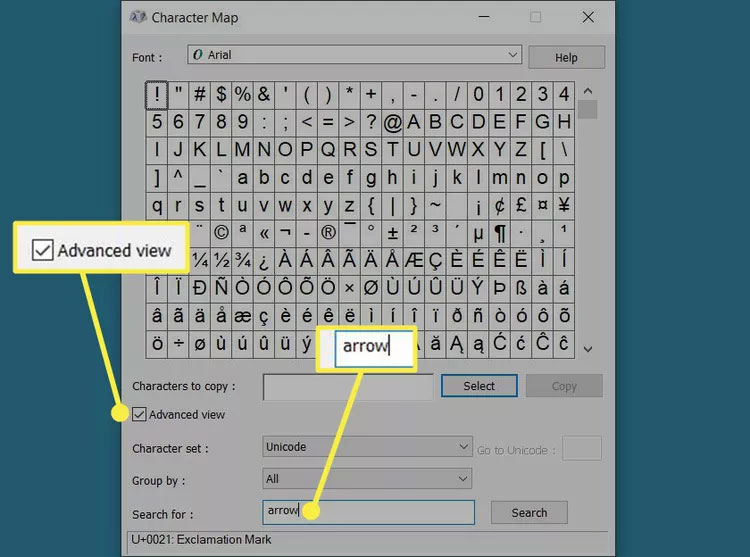Select the cent ¢ symbol

499,206
